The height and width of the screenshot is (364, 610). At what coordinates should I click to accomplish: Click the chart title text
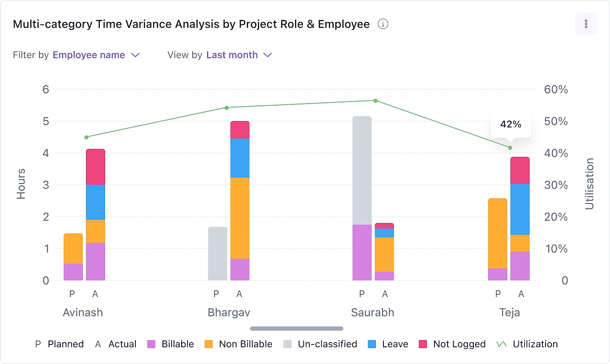coord(191,24)
